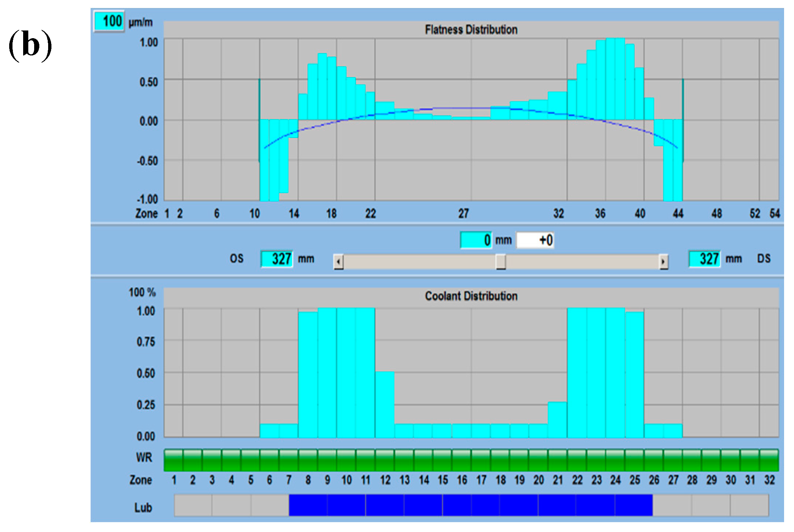Click the last gray Lub segment
This screenshot has width=794, height=532.
click(x=749, y=505)
